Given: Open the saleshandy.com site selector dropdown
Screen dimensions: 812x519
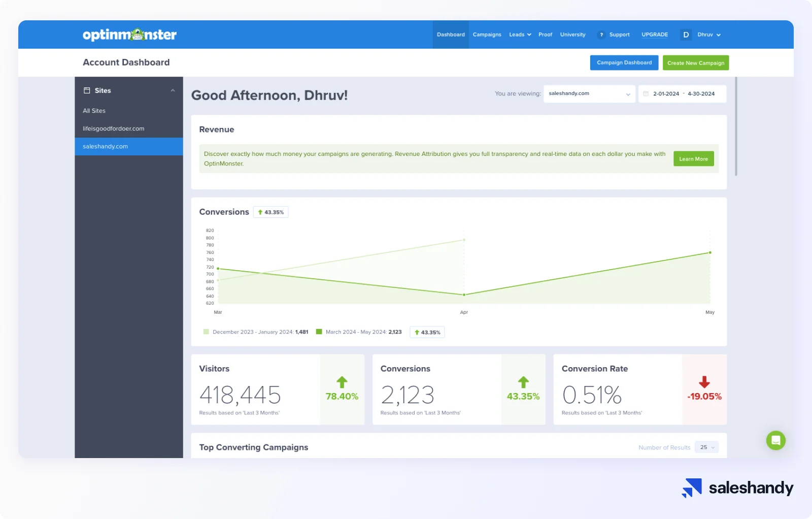Looking at the screenshot, I should pos(589,93).
